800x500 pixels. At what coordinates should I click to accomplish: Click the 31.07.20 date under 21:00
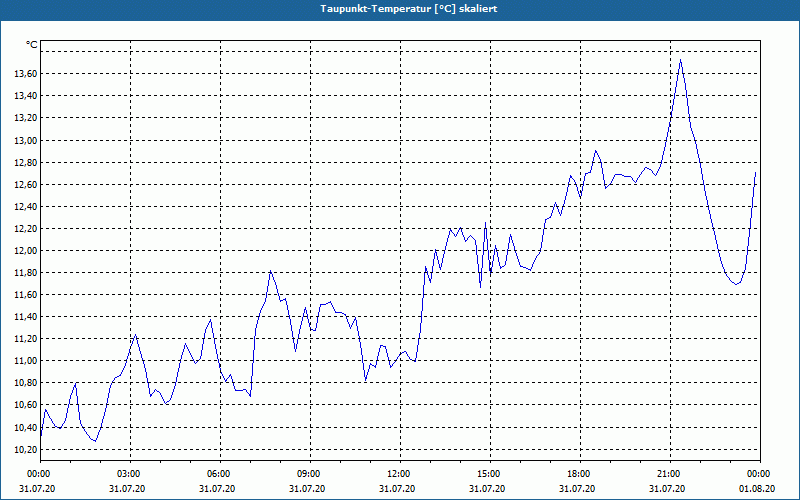click(667, 489)
